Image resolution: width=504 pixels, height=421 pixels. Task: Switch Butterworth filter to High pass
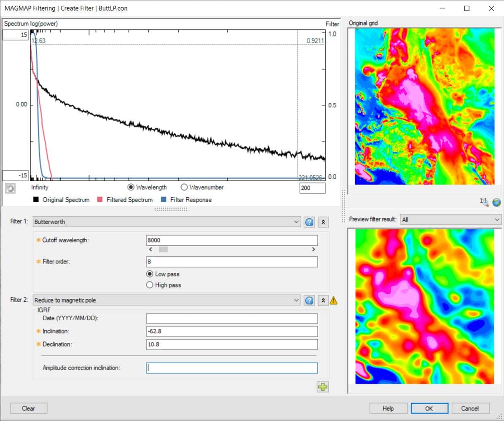(x=150, y=285)
